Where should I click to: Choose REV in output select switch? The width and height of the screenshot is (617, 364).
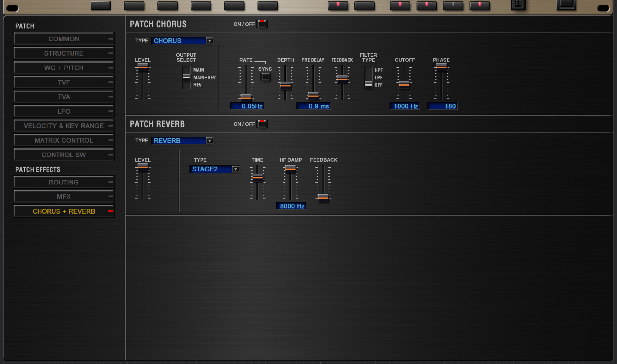coord(187,85)
